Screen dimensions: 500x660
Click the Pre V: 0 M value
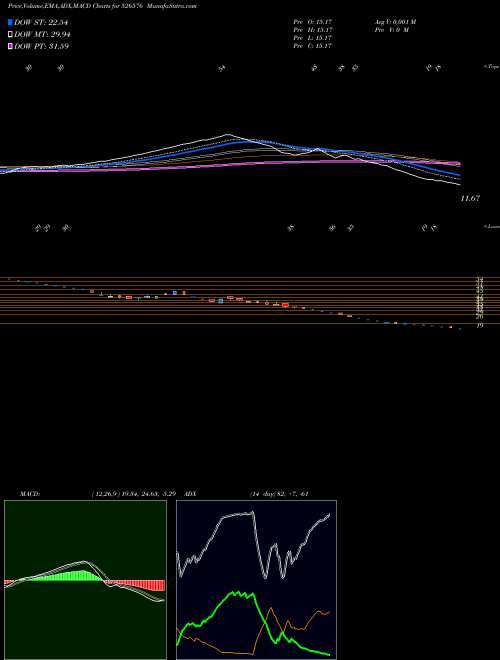(391, 30)
